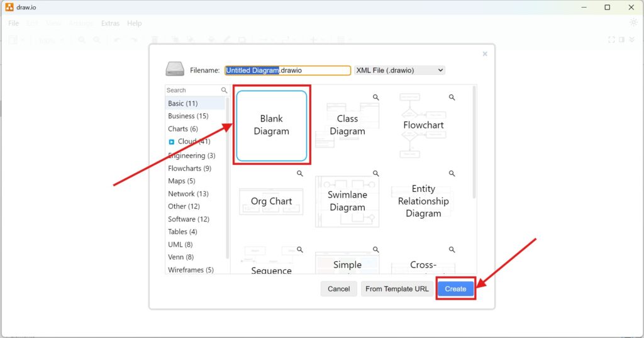Image resolution: width=644 pixels, height=338 pixels.
Task: Open the XML File format dropdown
Action: (x=399, y=70)
